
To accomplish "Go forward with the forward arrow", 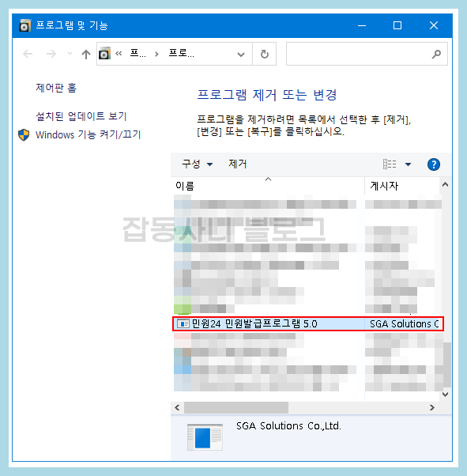I will coord(51,54).
